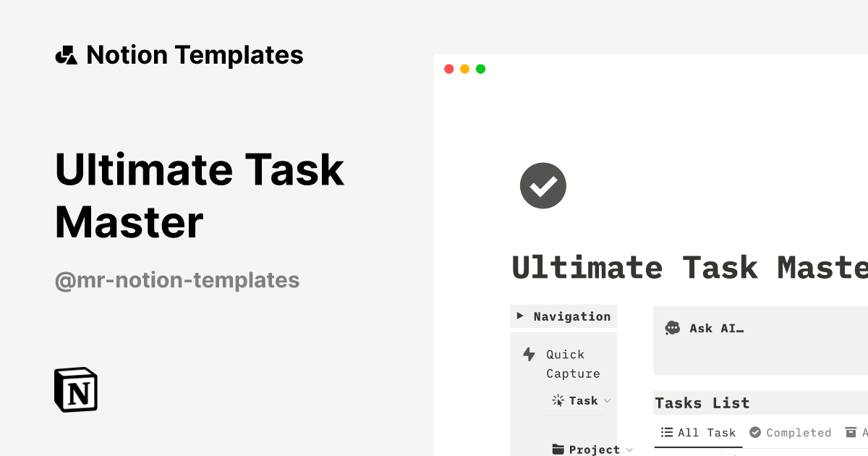This screenshot has width=868, height=456.
Task: Open the chevron dropdown next to Task
Action: tap(608, 401)
